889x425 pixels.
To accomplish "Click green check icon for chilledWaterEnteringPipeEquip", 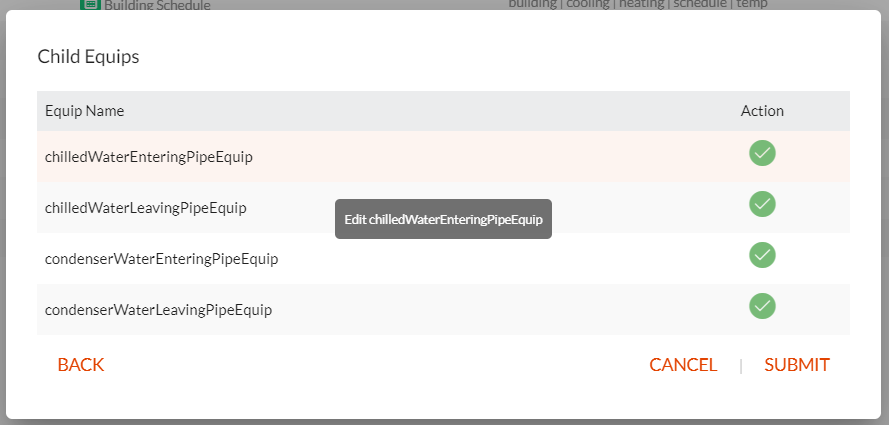I will click(762, 153).
